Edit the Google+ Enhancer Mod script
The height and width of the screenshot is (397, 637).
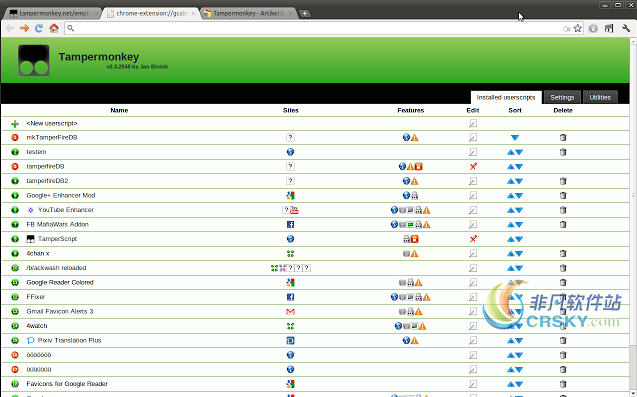click(x=473, y=195)
